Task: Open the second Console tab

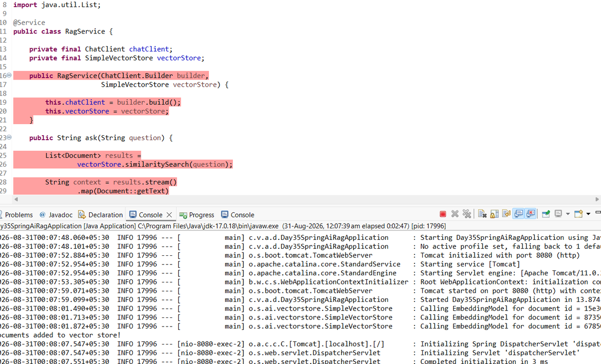Action: [237, 215]
